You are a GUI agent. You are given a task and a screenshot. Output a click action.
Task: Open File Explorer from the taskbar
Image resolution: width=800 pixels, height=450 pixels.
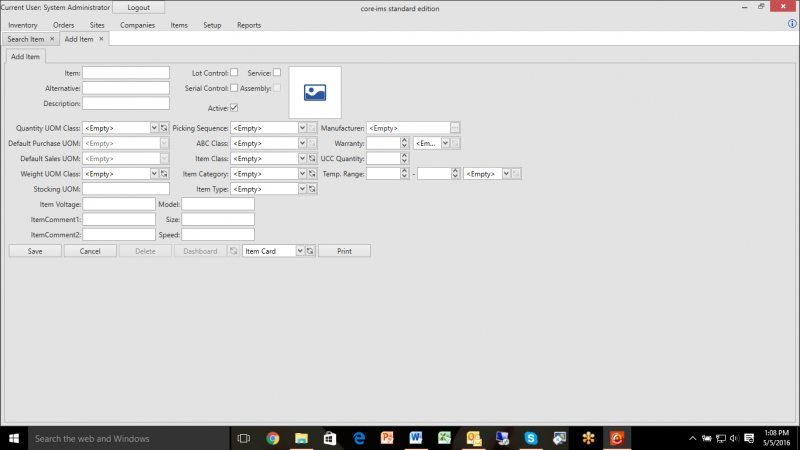(302, 438)
